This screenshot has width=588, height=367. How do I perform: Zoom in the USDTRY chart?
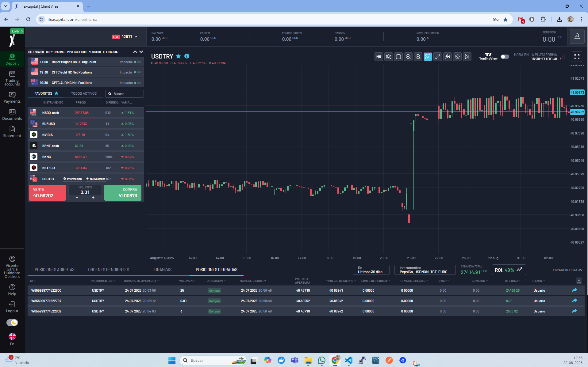[x=418, y=57]
